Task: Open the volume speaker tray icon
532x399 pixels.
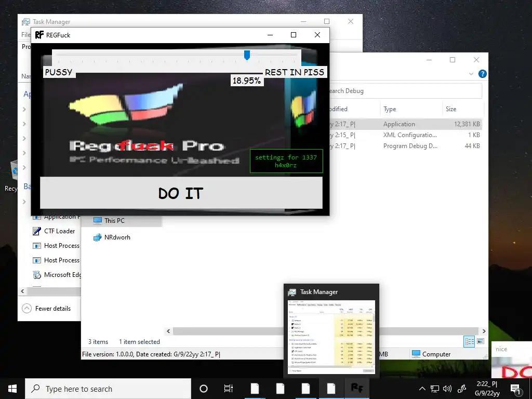Action: [x=447, y=389]
